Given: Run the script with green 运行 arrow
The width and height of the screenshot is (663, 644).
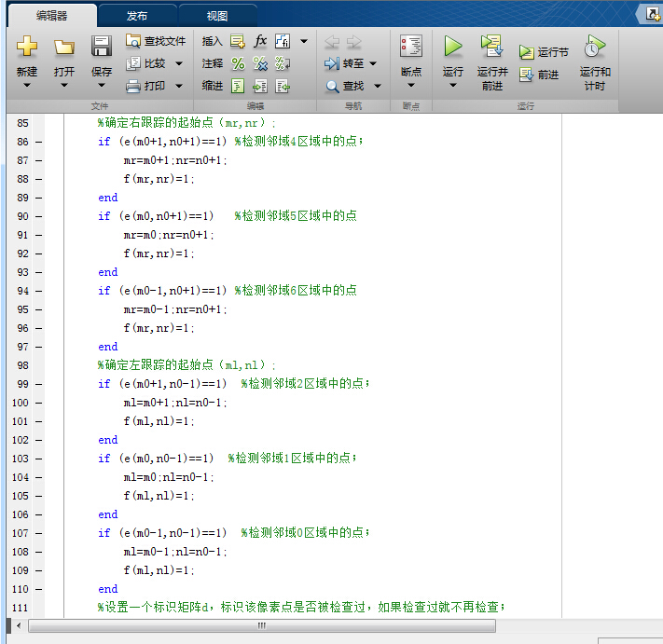Looking at the screenshot, I should [452, 46].
